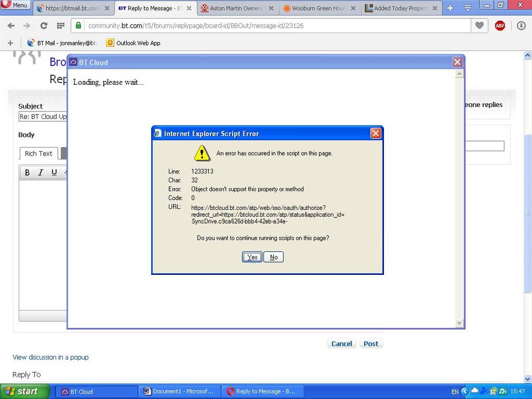Switch to the Added Today Properties tab
Screen dimensions: 532x399
[400, 8]
